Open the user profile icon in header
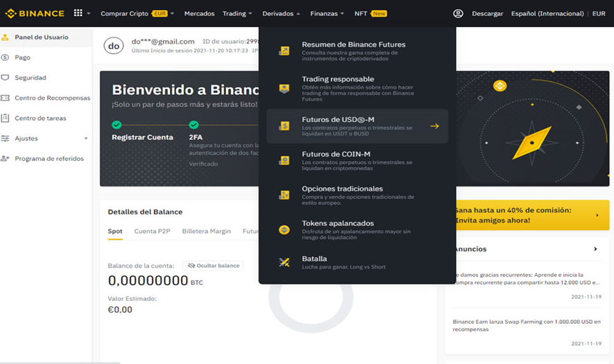This screenshot has width=614, height=364. tap(458, 13)
